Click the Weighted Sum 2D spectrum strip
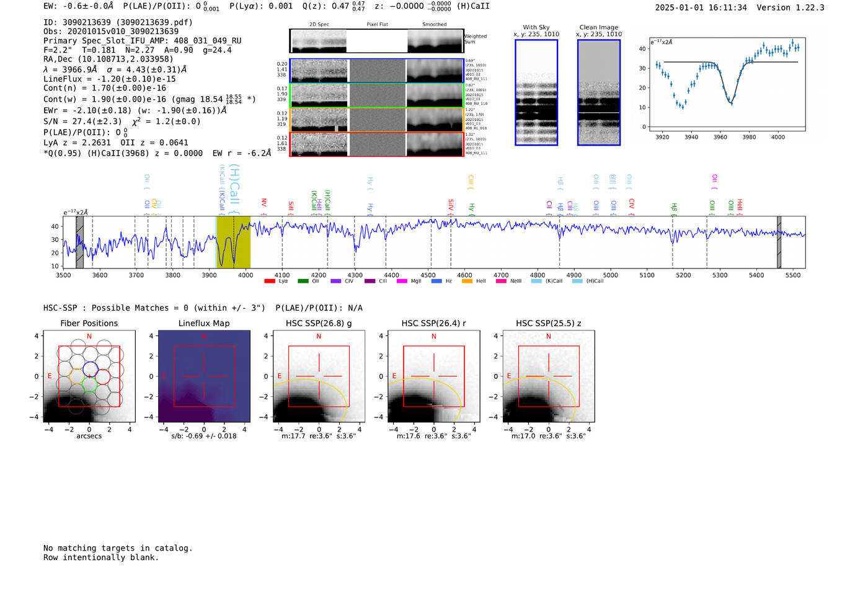Screen dimensions: 868x591 click(x=377, y=41)
